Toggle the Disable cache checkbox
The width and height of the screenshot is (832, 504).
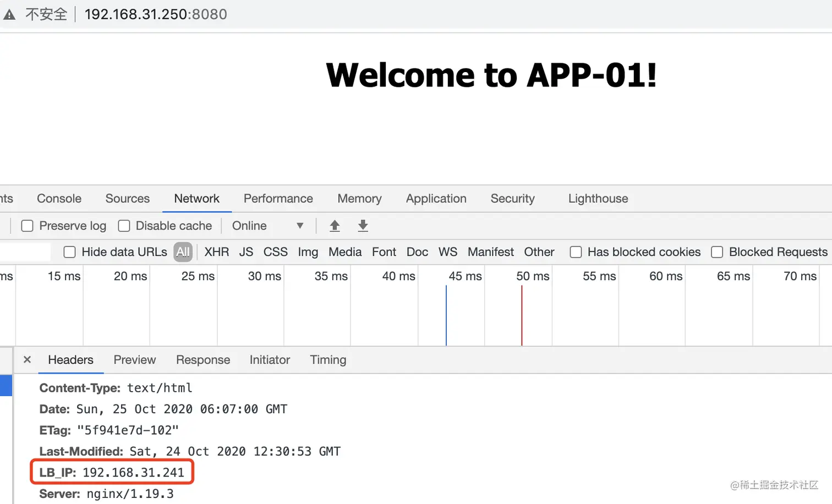(124, 226)
